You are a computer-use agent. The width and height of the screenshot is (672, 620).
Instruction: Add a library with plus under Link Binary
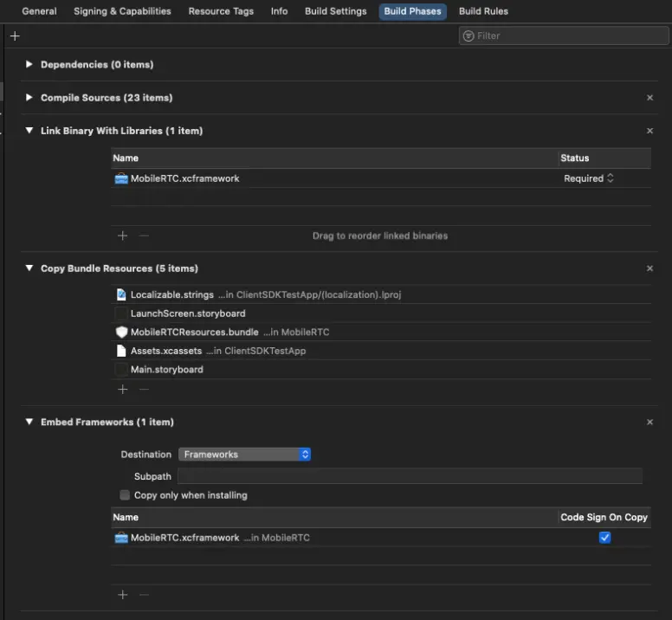point(122,236)
